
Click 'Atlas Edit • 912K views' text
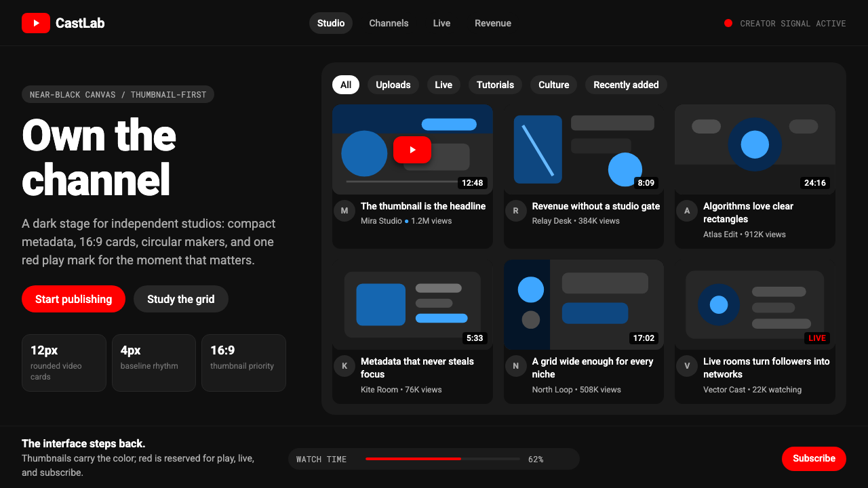click(745, 235)
